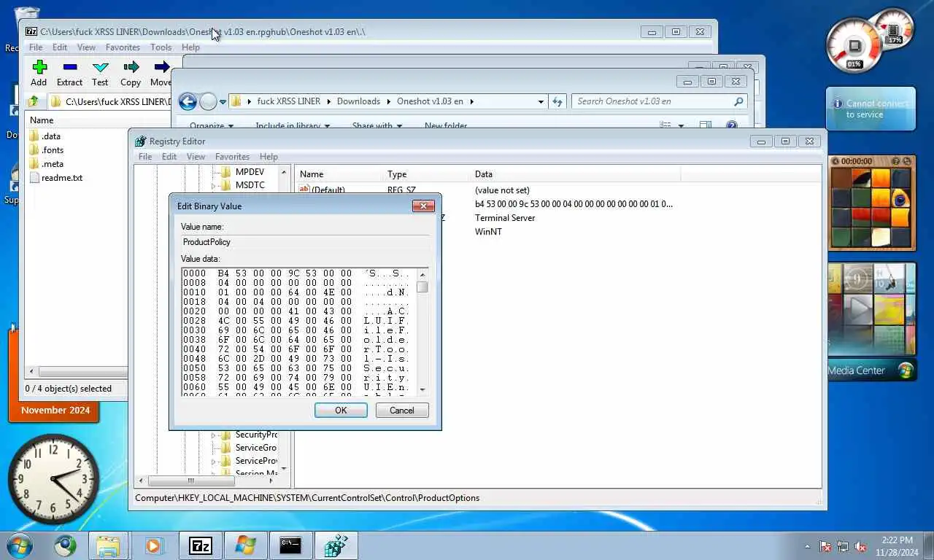934x560 pixels.
Task: Switch to 7-Zip via taskbar icon
Action: tap(201, 545)
